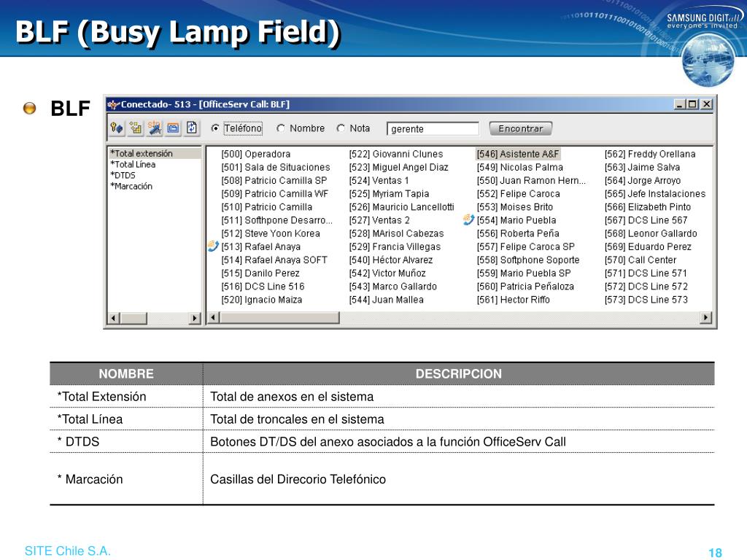Select extension [527] Ventas 2
747x560 pixels.
379,220
